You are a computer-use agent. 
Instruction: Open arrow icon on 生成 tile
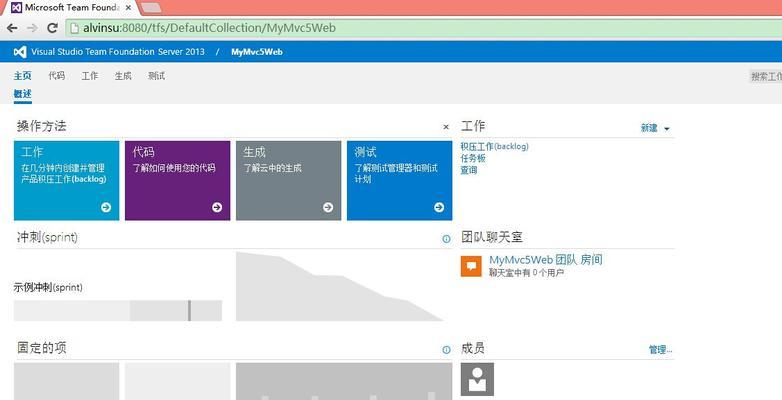(x=328, y=207)
